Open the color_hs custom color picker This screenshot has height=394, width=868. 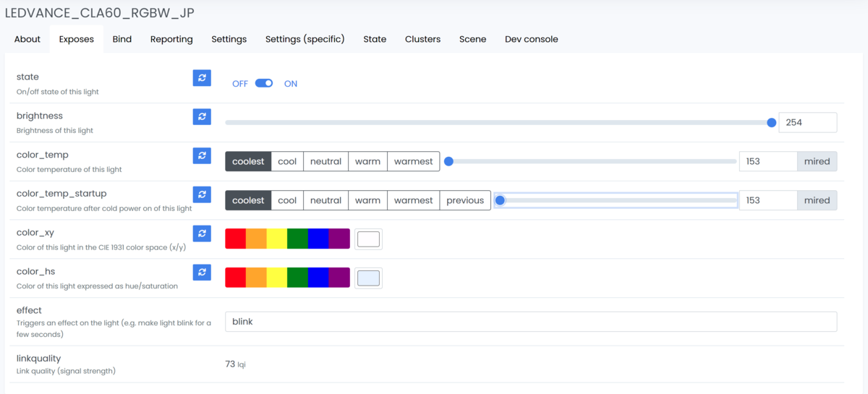pyautogui.click(x=368, y=278)
